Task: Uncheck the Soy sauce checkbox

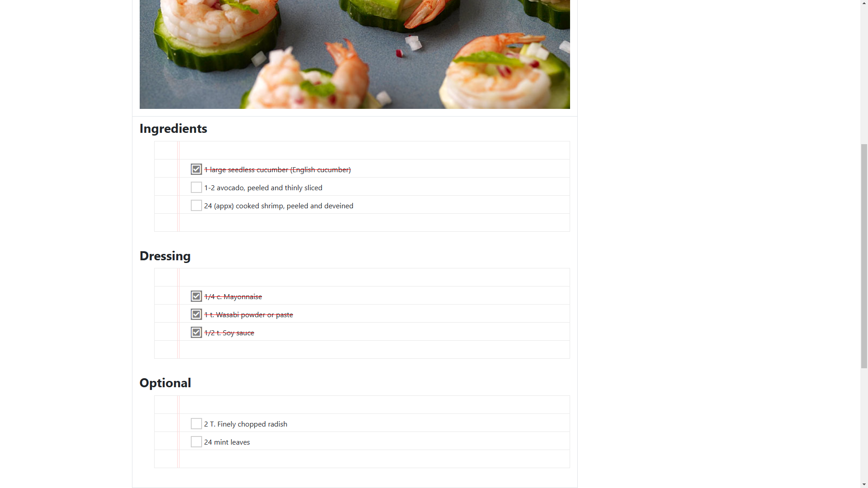Action: [196, 332]
